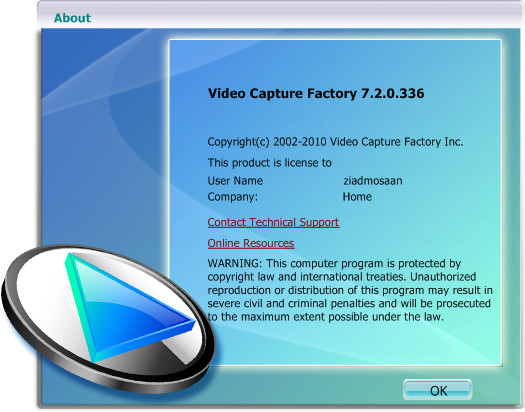Click the 7.2.0.336 version number
The image size is (525, 412).
pyautogui.click(x=393, y=93)
